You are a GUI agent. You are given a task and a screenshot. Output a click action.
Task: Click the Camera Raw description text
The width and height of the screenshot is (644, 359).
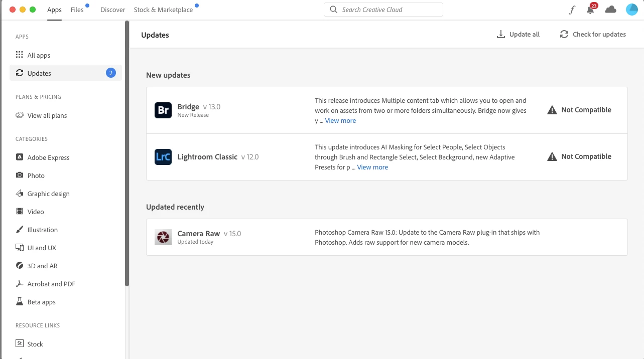click(427, 237)
